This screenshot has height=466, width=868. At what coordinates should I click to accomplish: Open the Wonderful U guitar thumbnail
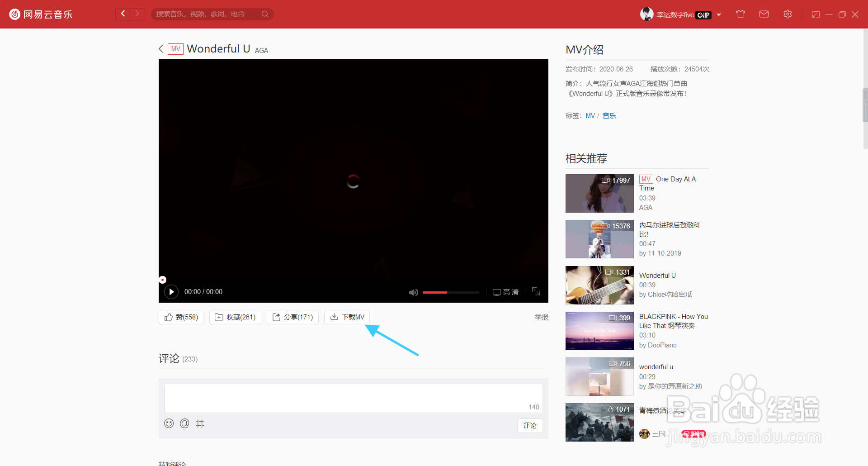pyautogui.click(x=599, y=285)
